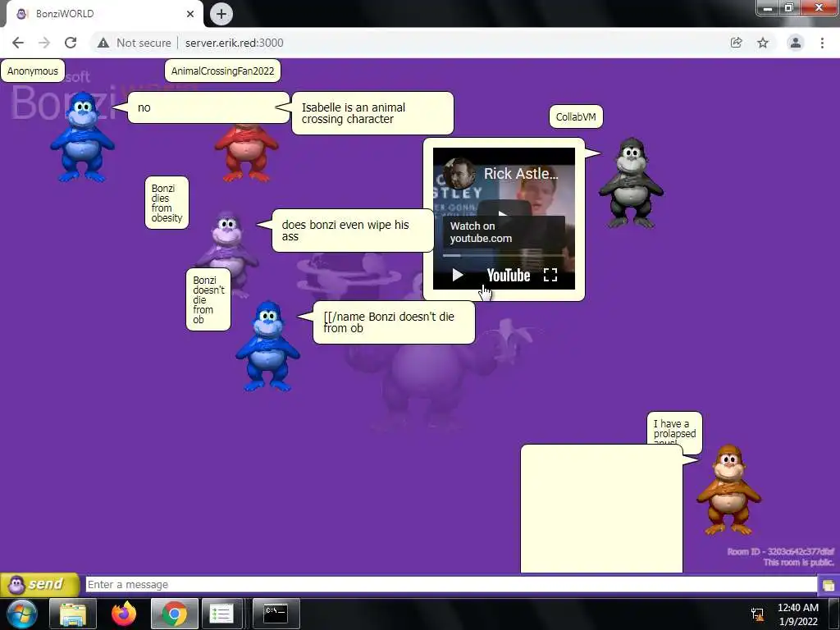Viewport: 840px width, 630px height.
Task: Click the 'Bonzi doesn't die from ob' name tag
Action: point(208,299)
